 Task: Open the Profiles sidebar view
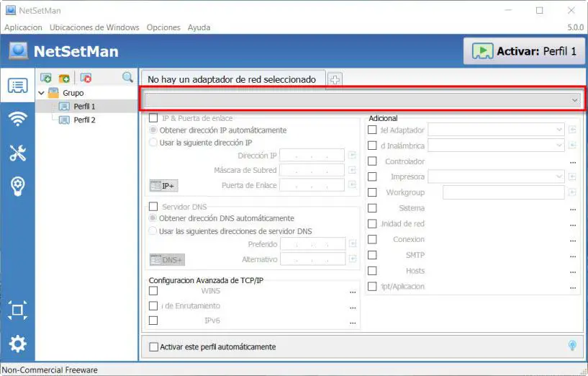(x=17, y=86)
